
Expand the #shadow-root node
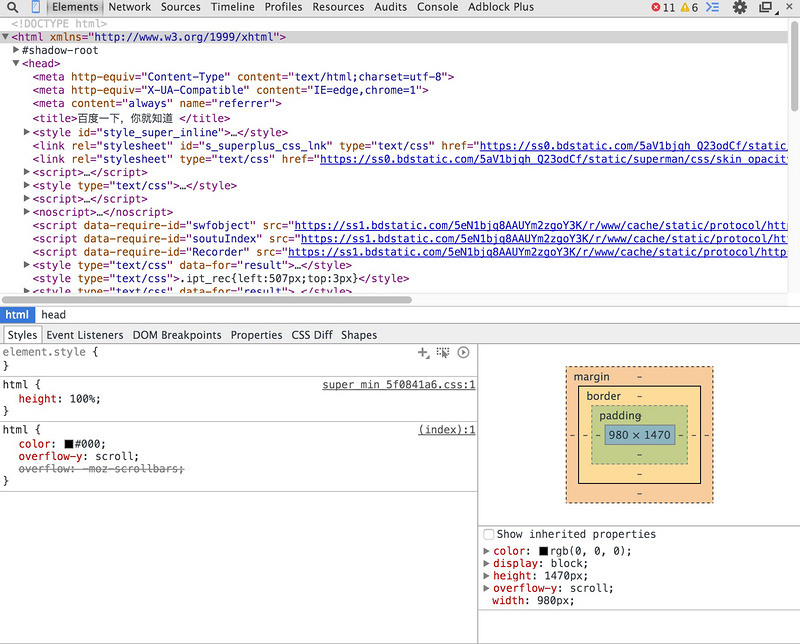point(16,50)
